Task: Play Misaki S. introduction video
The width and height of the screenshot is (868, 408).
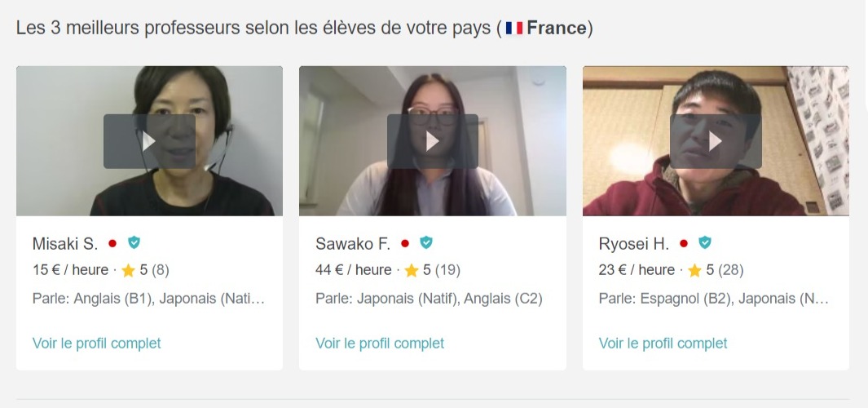Action: 149,141
